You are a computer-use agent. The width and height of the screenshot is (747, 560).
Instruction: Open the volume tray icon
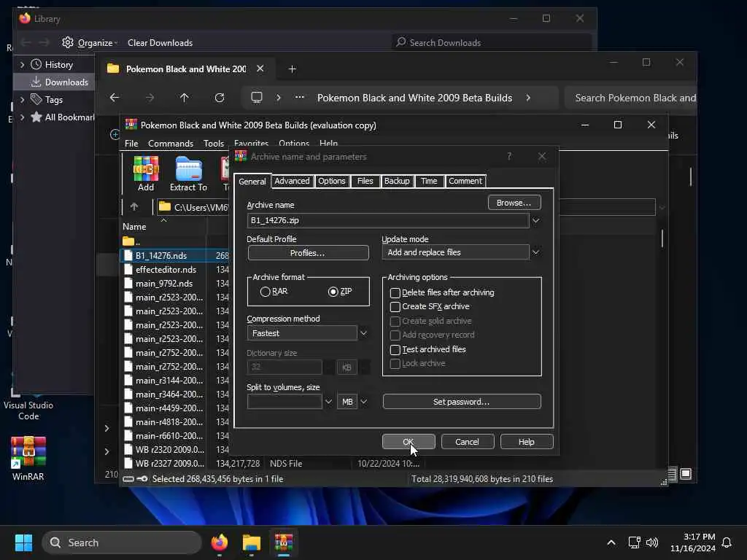coord(651,542)
